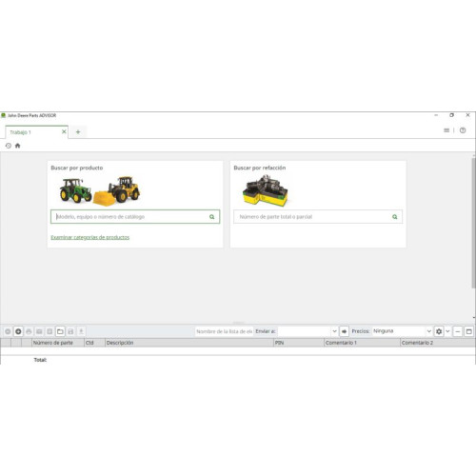The width and height of the screenshot is (476, 476).
Task: Click the tractor and loader product image
Action: pyautogui.click(x=100, y=190)
